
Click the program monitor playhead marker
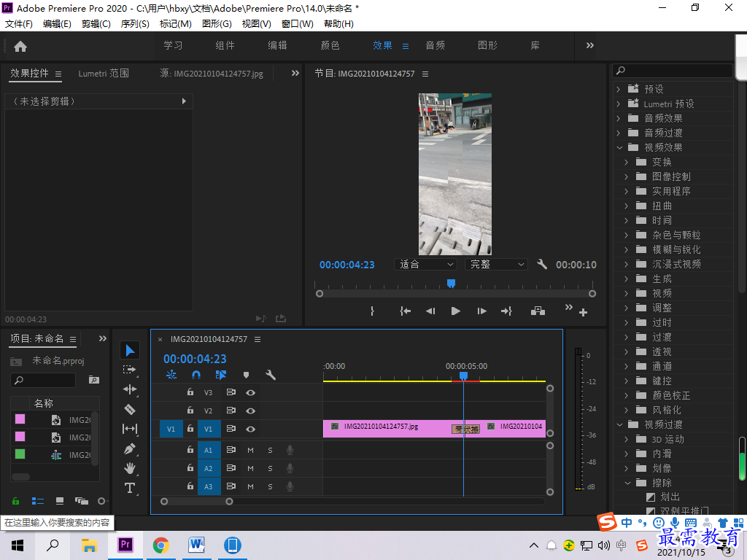451,284
